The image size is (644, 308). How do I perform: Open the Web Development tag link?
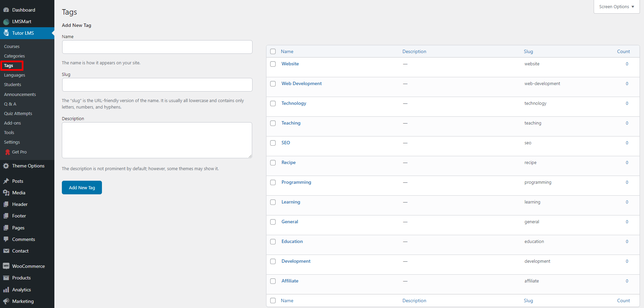(x=301, y=83)
